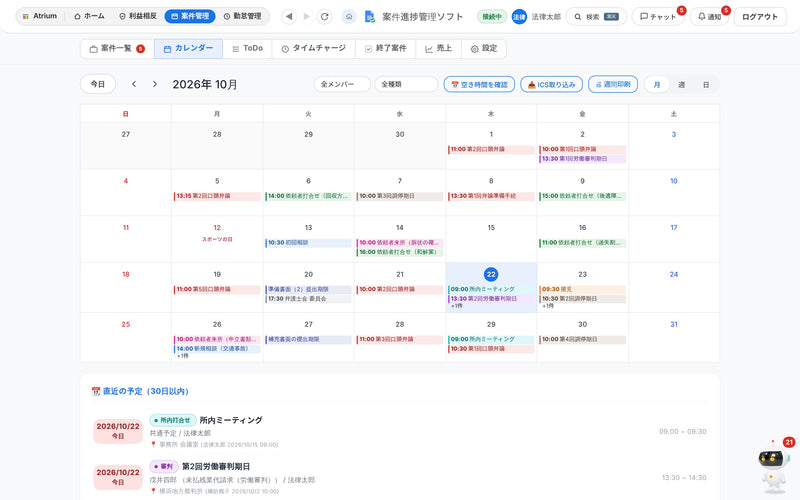Click the 接続中 status badge
The width and height of the screenshot is (800, 500).
[492, 17]
